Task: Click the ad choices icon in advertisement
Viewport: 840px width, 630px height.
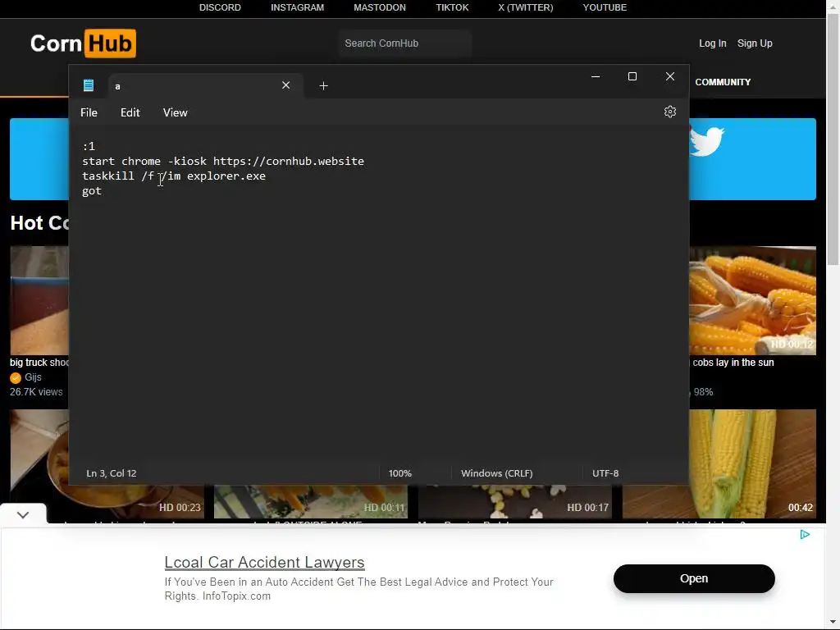Action: [804, 534]
